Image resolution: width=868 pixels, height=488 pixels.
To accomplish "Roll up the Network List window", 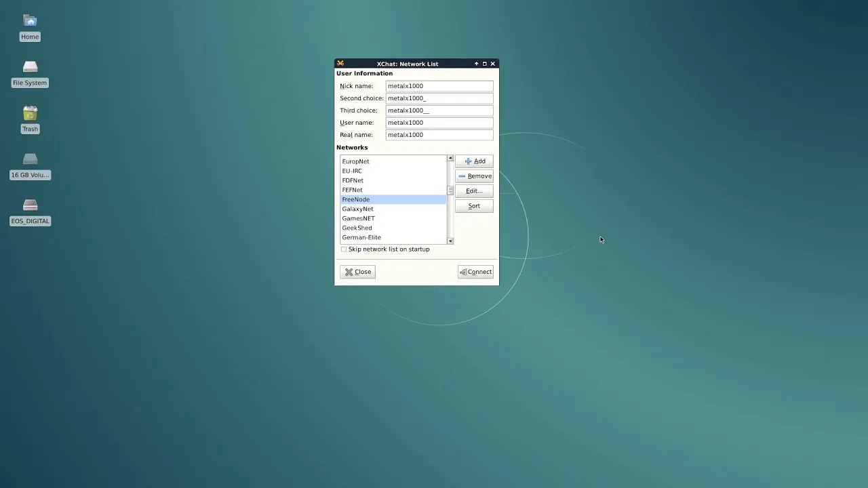I will click(x=476, y=64).
